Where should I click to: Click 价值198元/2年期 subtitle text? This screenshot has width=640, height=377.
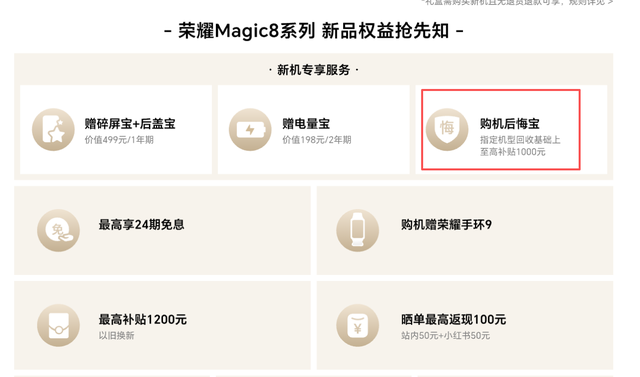point(317,140)
